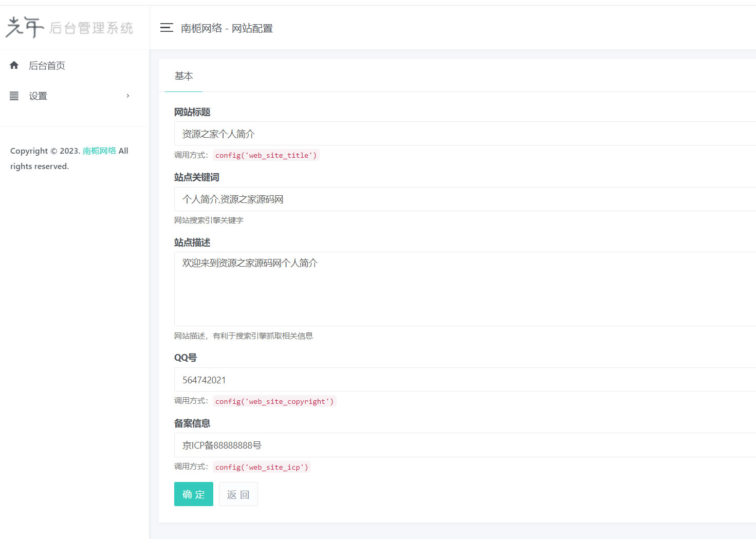Select the config('web_site_title') code snippet
The width and height of the screenshot is (756, 539).
pyautogui.click(x=266, y=155)
